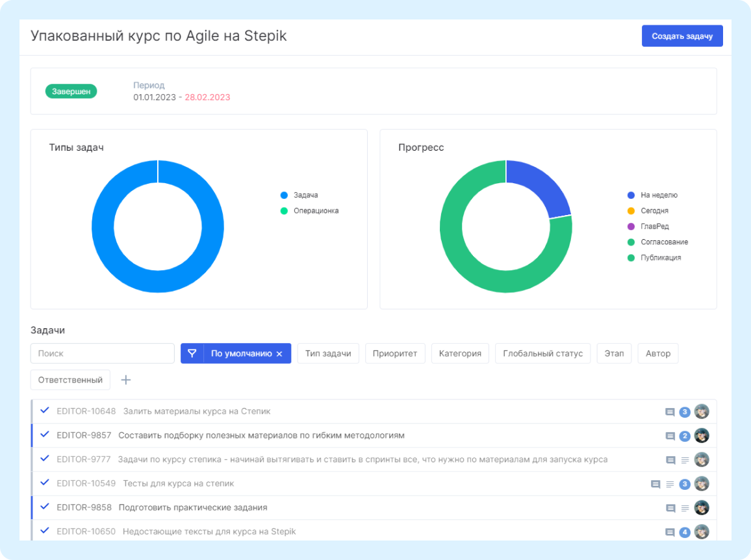Click the project title Упакованный курс по Agile
Screen dimensions: 751x560
pyautogui.click(x=159, y=36)
